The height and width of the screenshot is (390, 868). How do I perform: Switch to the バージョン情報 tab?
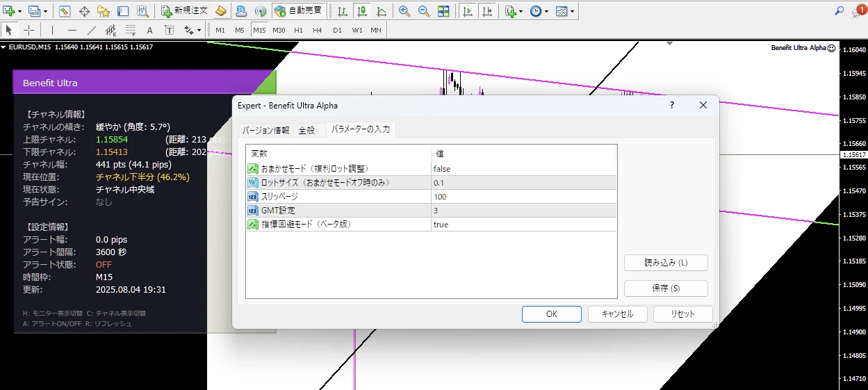(265, 130)
